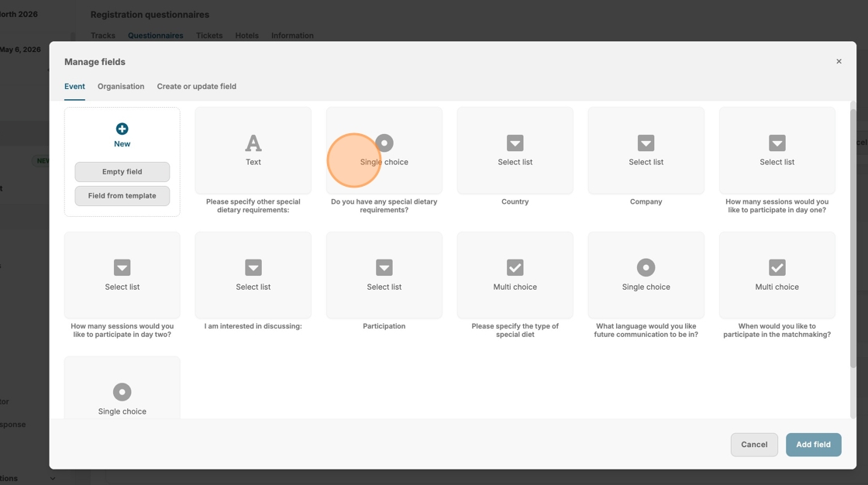This screenshot has width=868, height=485.
Task: Click the Add field button
Action: click(813, 445)
